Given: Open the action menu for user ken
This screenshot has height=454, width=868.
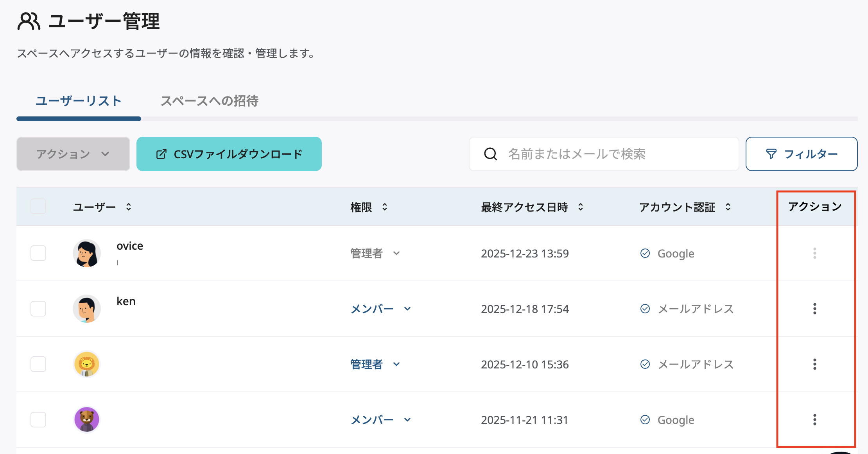Looking at the screenshot, I should (814, 309).
